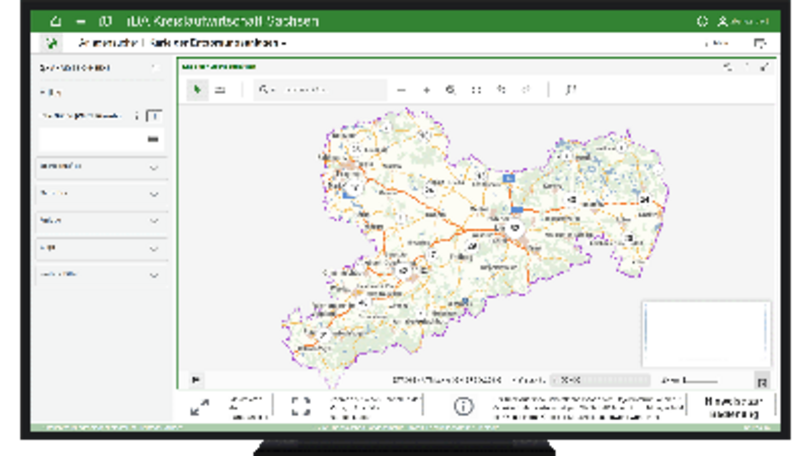
Task: Toggle the checkbox box in filter panel
Action: (153, 116)
